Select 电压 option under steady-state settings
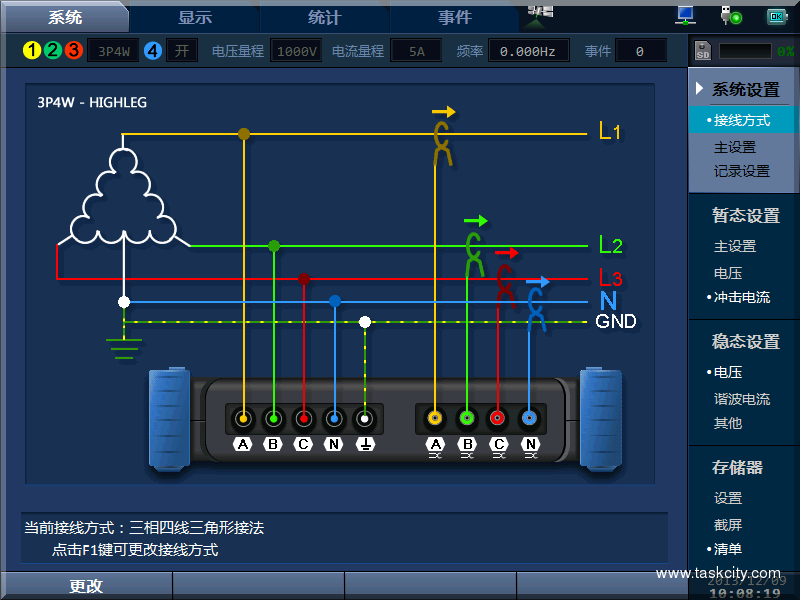800x600 pixels. [727, 372]
